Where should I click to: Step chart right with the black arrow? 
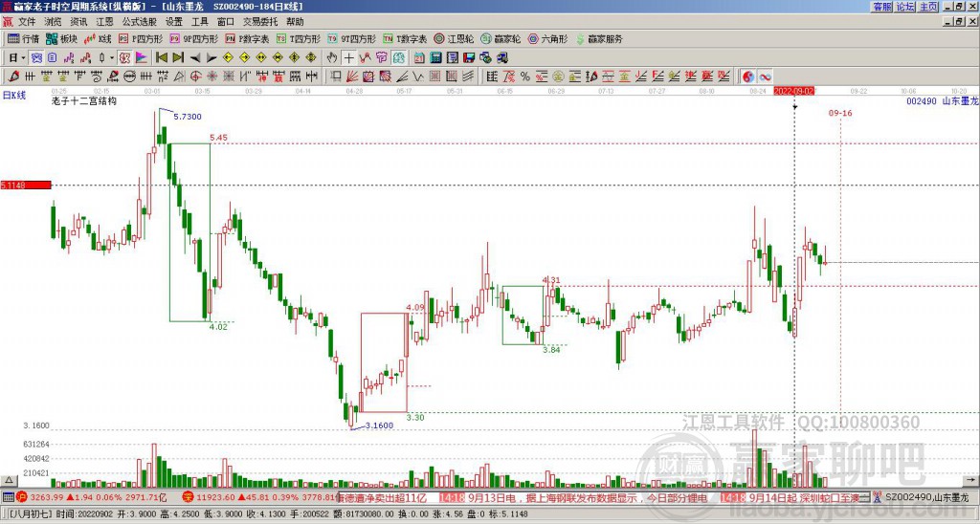coord(212,58)
